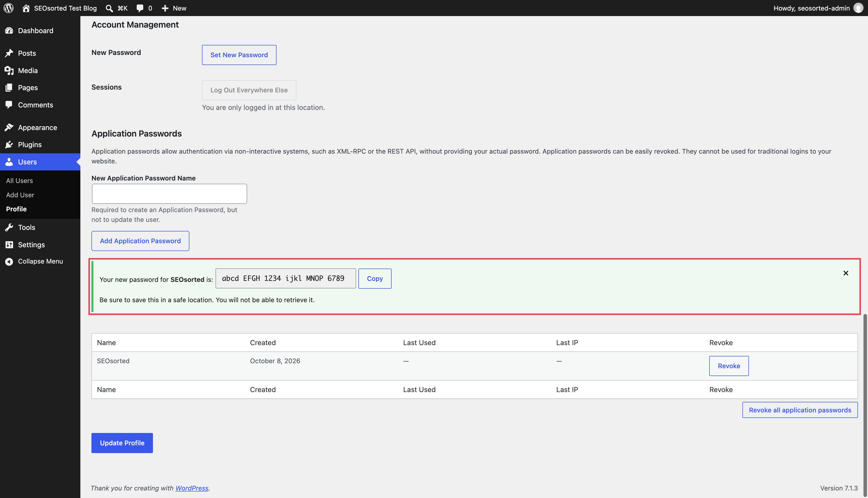Click the plus New icon
The height and width of the screenshot is (498, 868).
165,8
